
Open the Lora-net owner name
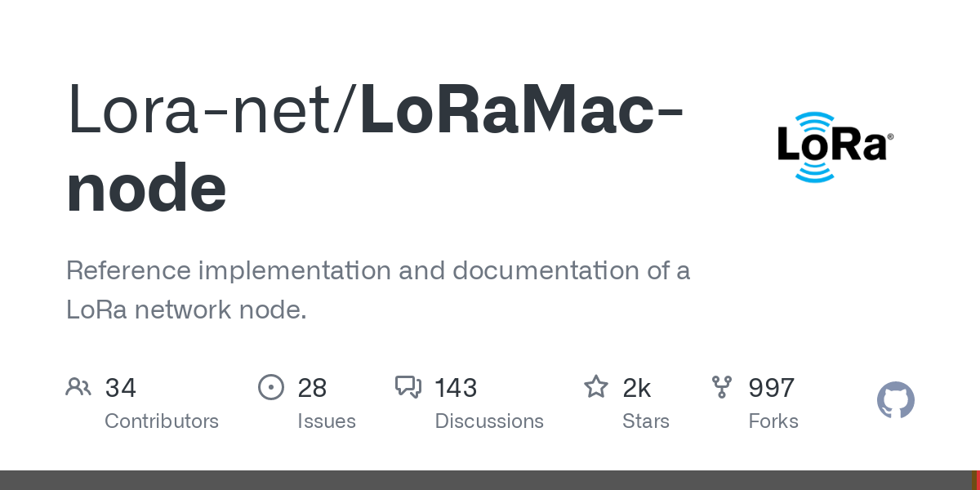point(205,109)
